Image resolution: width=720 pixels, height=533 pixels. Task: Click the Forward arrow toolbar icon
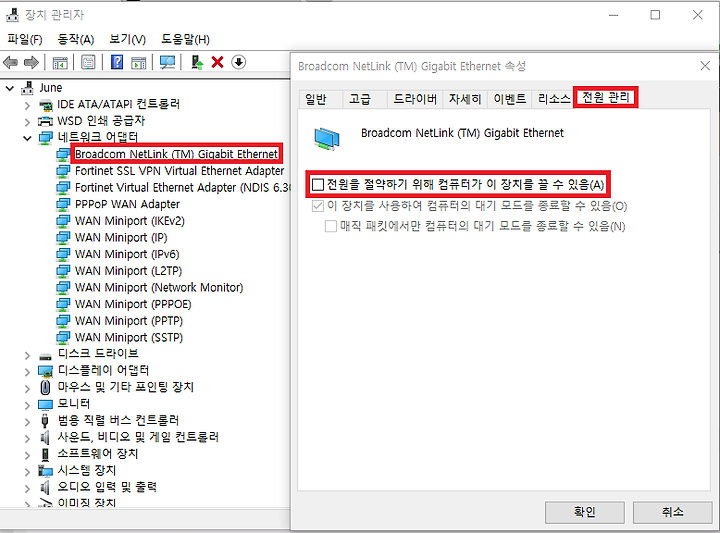pos(31,62)
